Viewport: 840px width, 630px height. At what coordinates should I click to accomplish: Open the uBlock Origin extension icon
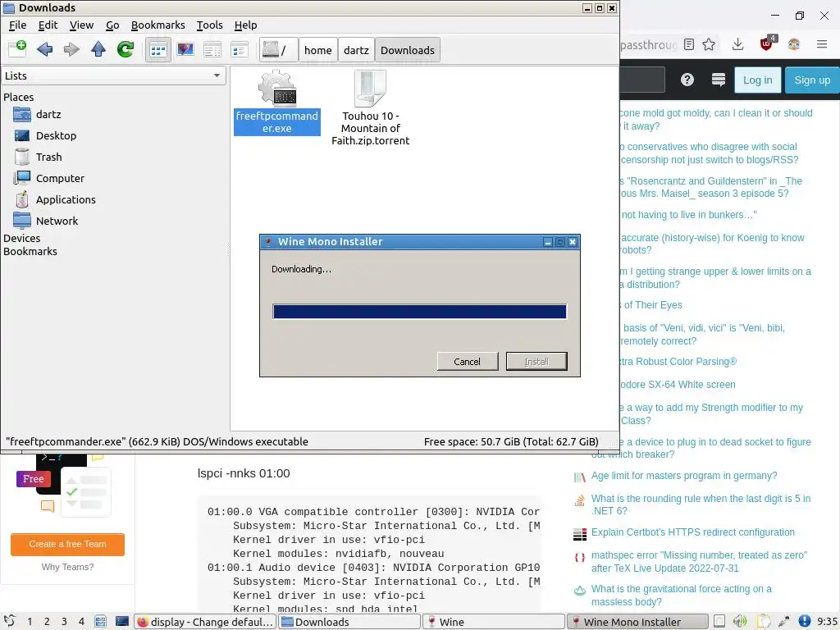(x=767, y=44)
